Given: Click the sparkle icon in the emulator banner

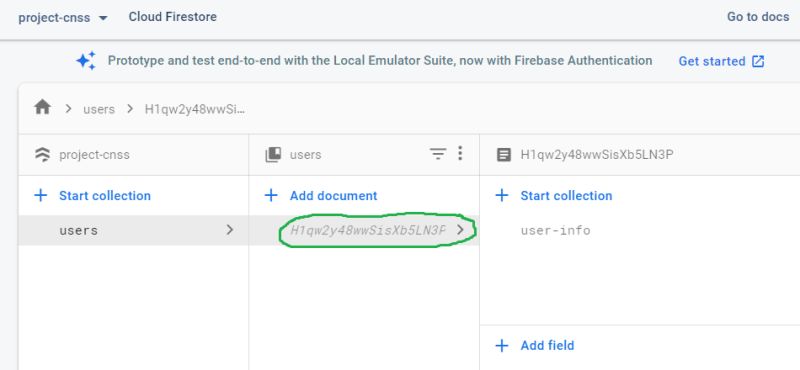Looking at the screenshot, I should [86, 61].
